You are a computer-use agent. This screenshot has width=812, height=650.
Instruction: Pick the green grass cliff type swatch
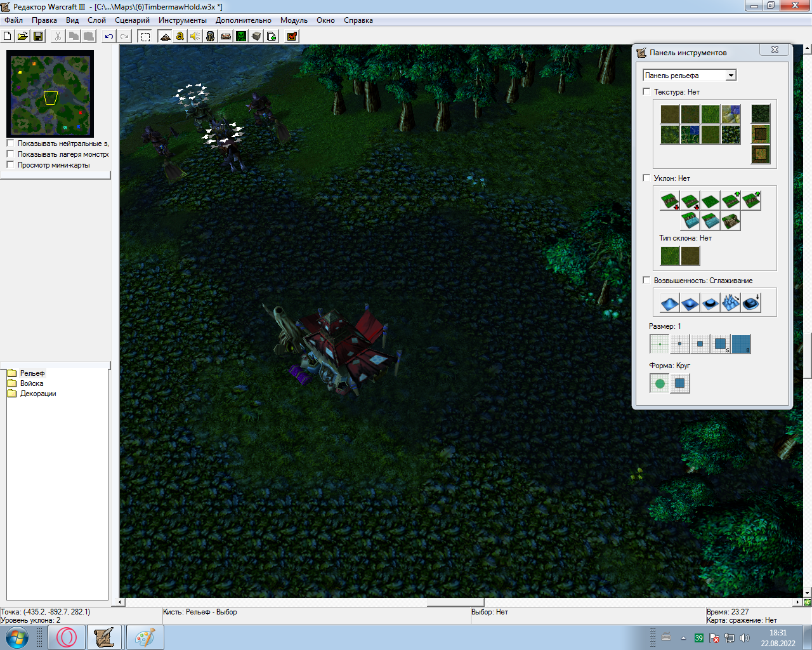point(670,256)
